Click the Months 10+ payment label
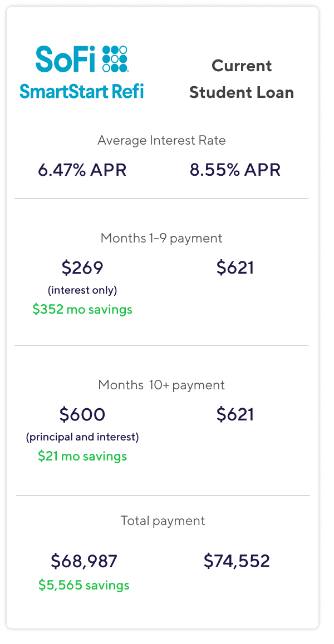334x644 pixels. coord(161,385)
